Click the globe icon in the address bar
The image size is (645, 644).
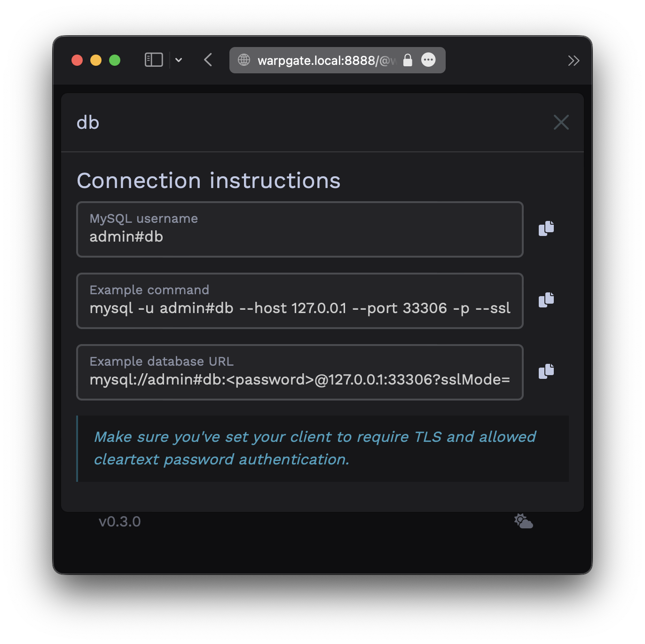[244, 60]
